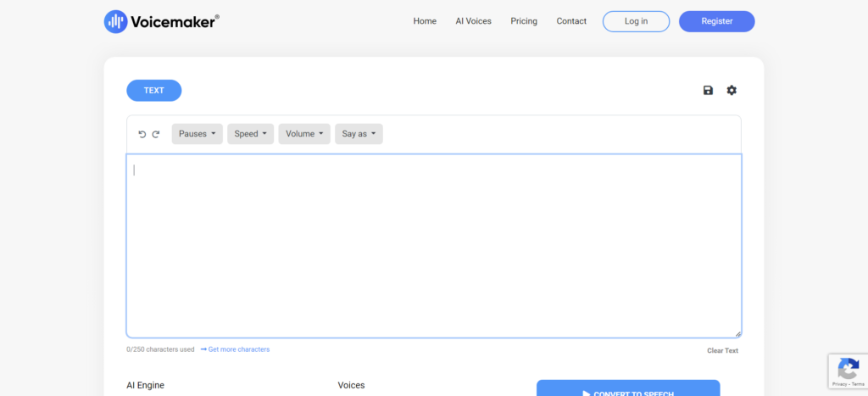868x396 pixels.
Task: Open the settings gear icon
Action: [x=732, y=91]
